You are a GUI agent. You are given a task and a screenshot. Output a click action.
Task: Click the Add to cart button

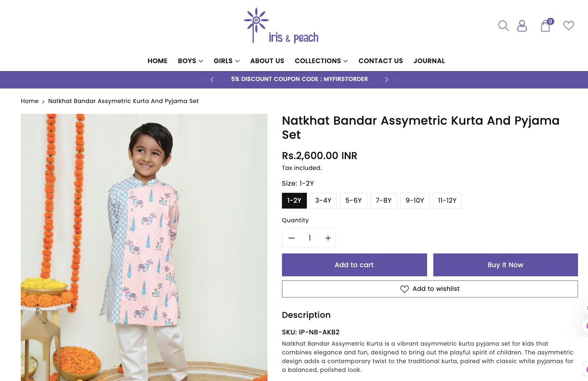click(354, 265)
